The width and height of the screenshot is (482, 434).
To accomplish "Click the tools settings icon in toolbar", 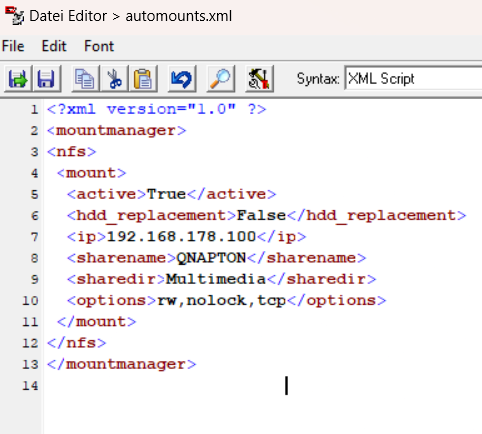I will (x=259, y=79).
